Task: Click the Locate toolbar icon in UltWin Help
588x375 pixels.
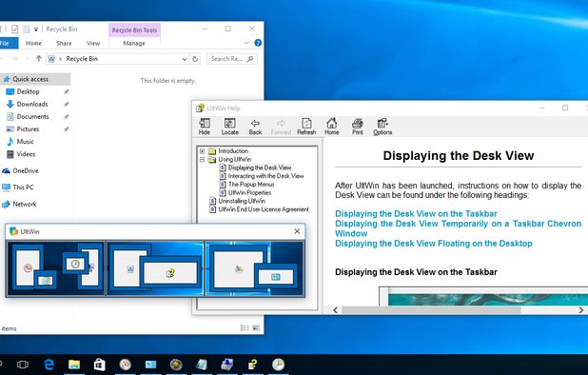Action: (229, 127)
